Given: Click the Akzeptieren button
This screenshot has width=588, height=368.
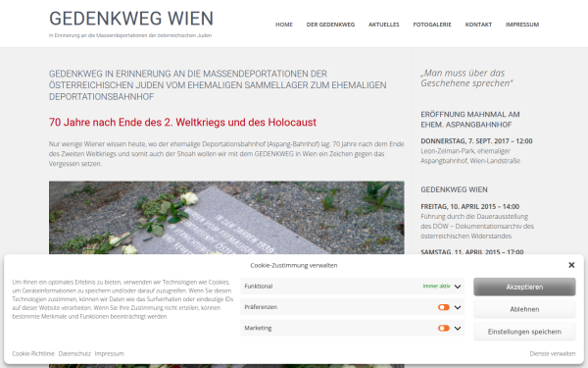Looking at the screenshot, I should tap(524, 287).
